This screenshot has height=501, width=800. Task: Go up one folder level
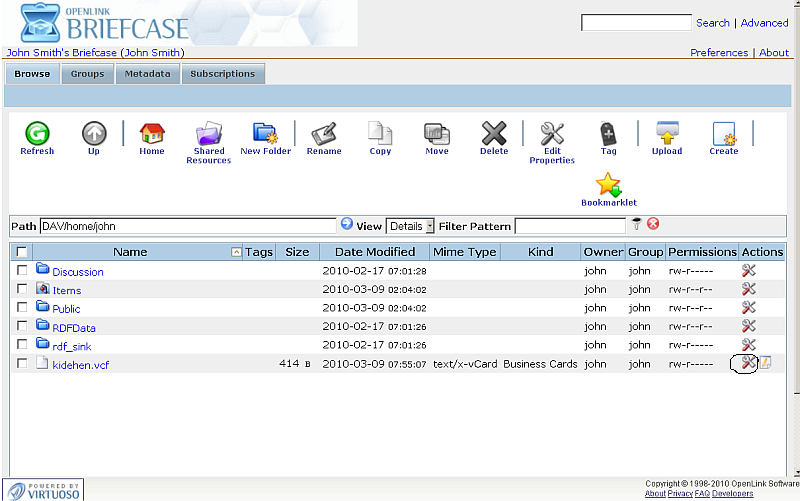click(x=93, y=134)
